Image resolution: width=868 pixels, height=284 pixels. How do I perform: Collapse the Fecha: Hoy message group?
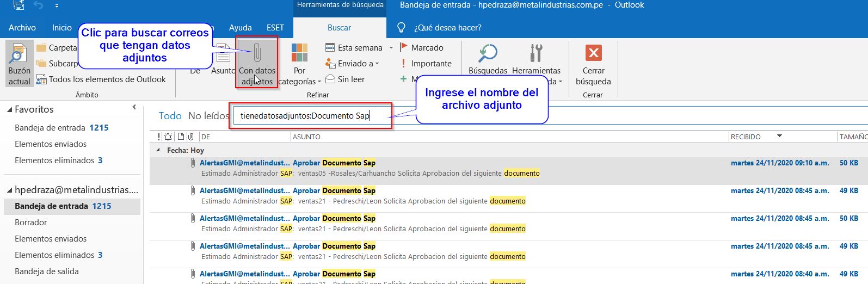[x=158, y=150]
